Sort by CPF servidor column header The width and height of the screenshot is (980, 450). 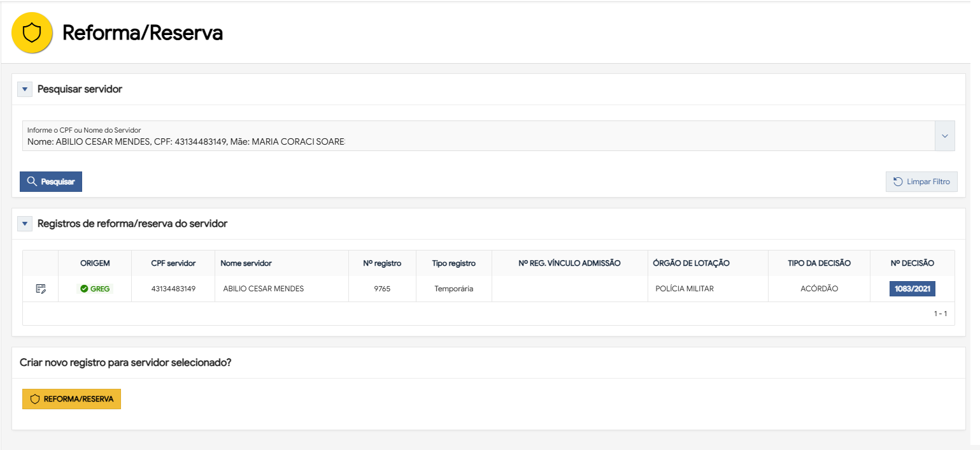tap(173, 263)
